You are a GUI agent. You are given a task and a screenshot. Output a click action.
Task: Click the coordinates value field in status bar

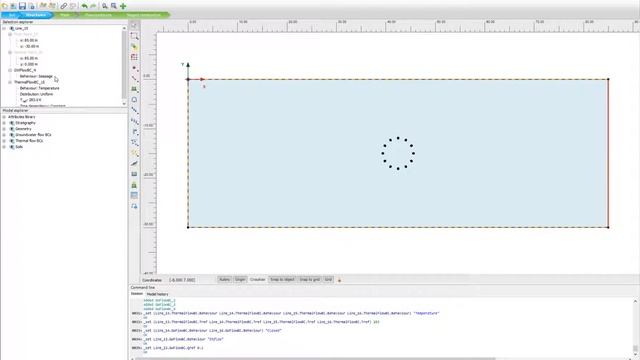tap(182, 280)
